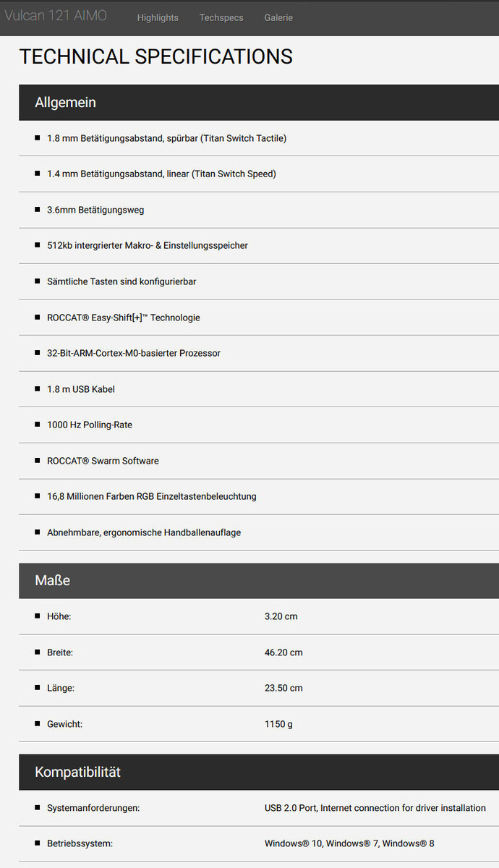Switch to the Techspecs tab
The height and width of the screenshot is (868, 499).
(x=221, y=17)
